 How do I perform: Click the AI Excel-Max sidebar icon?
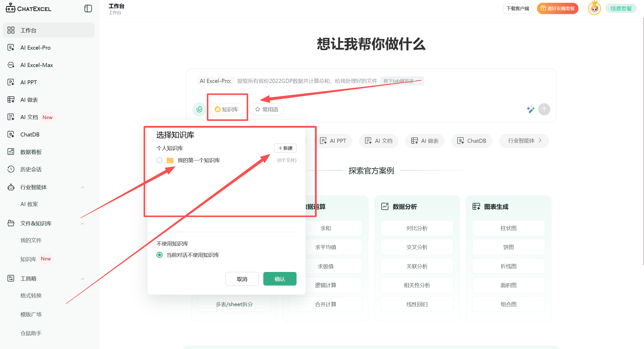(11, 65)
